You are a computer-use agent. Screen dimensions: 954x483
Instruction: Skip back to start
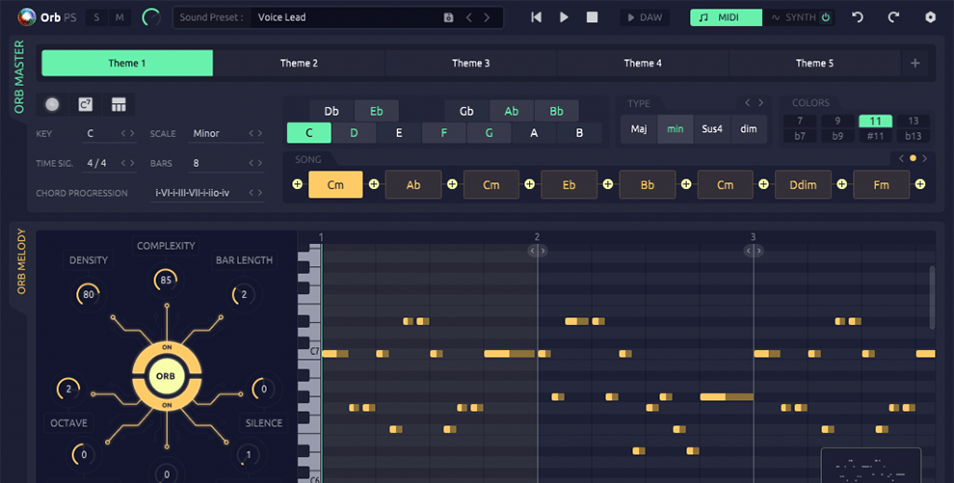(536, 17)
